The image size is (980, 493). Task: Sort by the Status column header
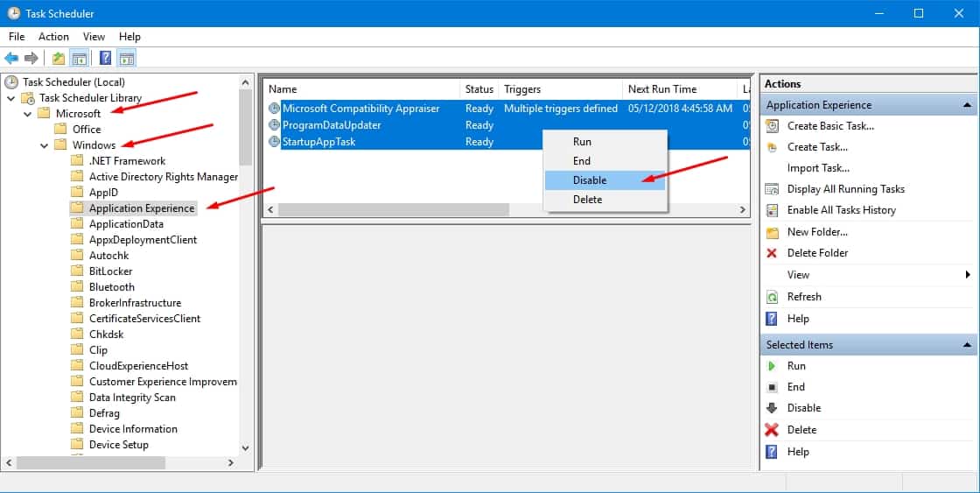tap(479, 89)
